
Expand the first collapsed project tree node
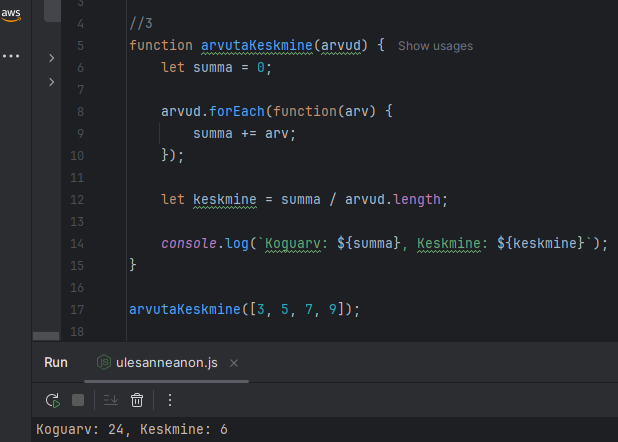(51, 59)
